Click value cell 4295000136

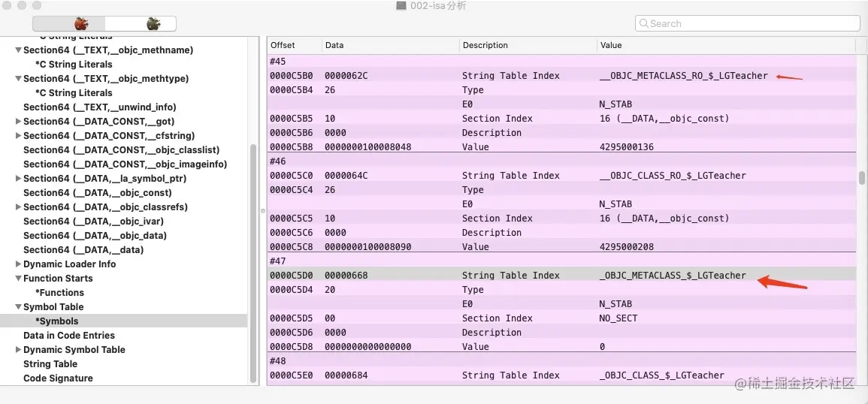(x=626, y=147)
